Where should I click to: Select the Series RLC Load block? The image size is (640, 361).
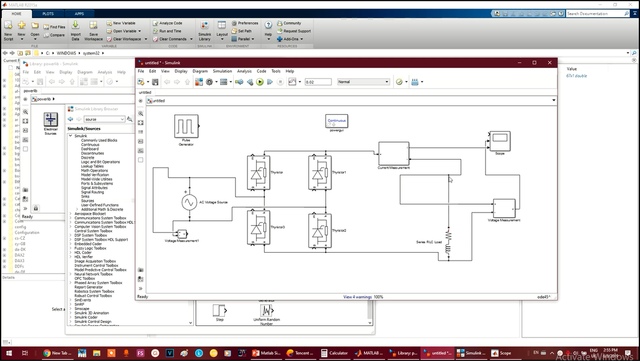click(448, 242)
